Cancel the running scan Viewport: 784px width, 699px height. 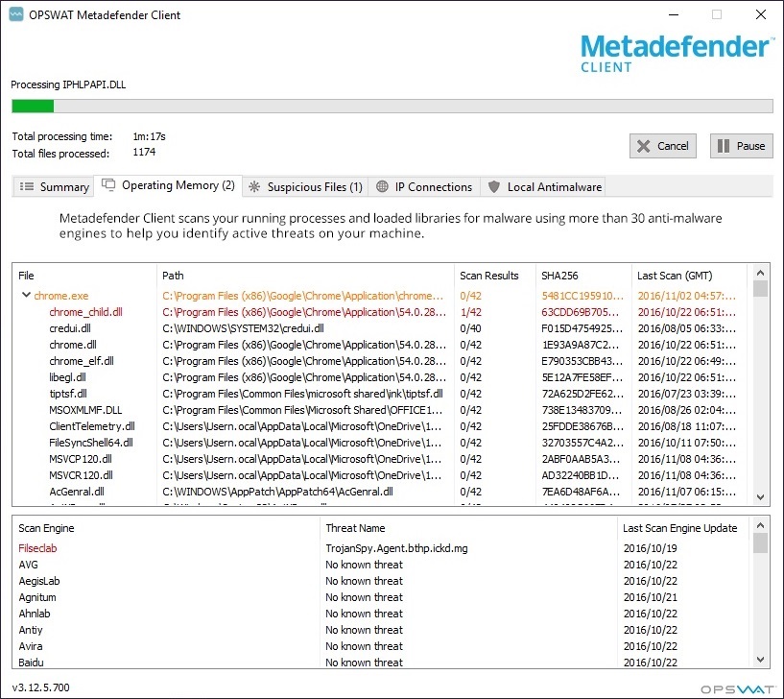click(x=663, y=146)
